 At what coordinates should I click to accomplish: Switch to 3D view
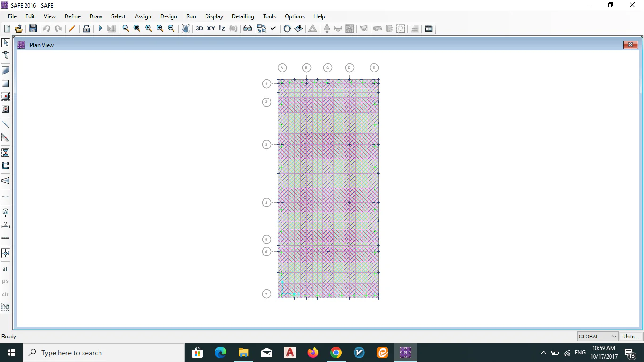(x=199, y=28)
